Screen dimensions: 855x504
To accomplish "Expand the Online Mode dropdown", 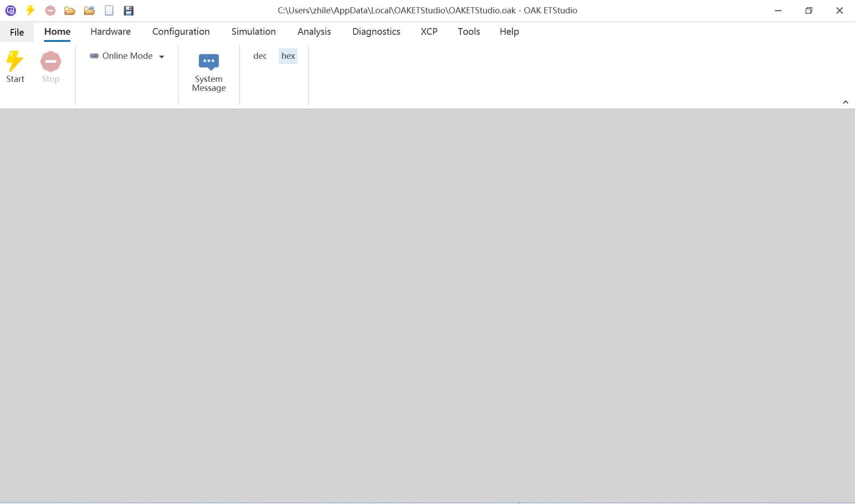I will 162,57.
